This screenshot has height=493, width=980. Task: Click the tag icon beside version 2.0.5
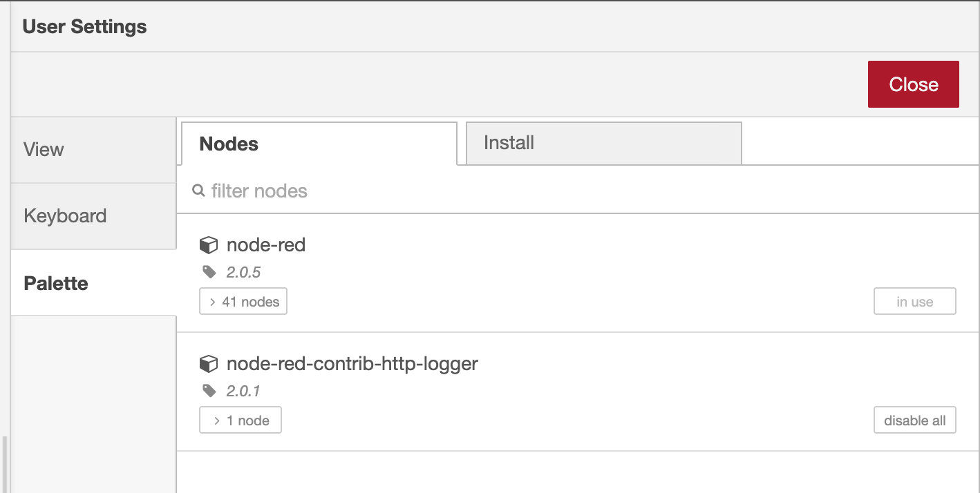(209, 273)
